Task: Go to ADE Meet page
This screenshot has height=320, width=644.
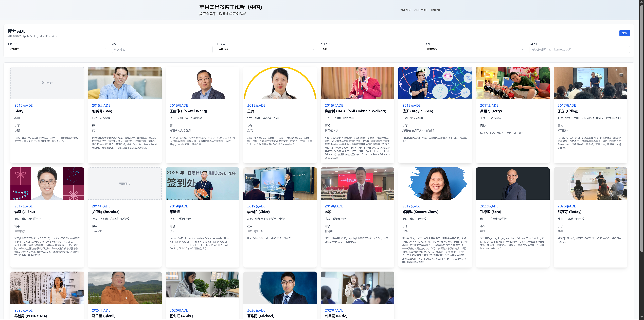Action: [x=421, y=10]
